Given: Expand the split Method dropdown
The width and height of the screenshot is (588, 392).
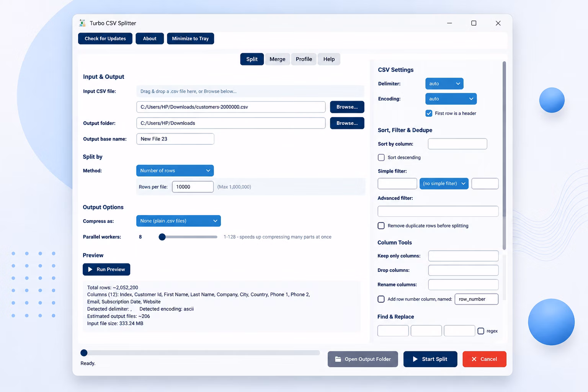Looking at the screenshot, I should pos(175,171).
